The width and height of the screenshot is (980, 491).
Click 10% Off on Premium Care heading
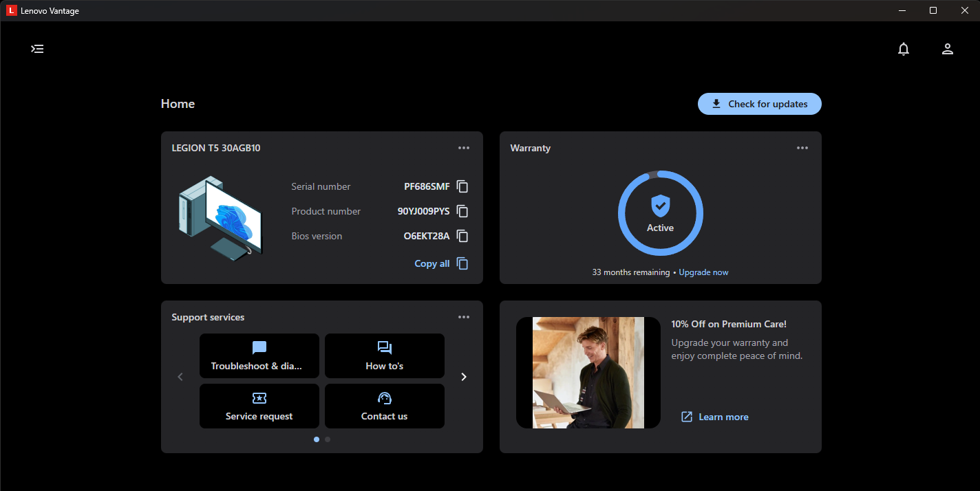(729, 324)
